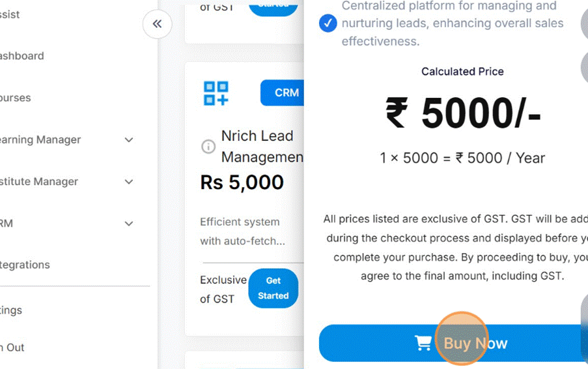
Task: Go to Courses in the sidebar
Action: 16,98
